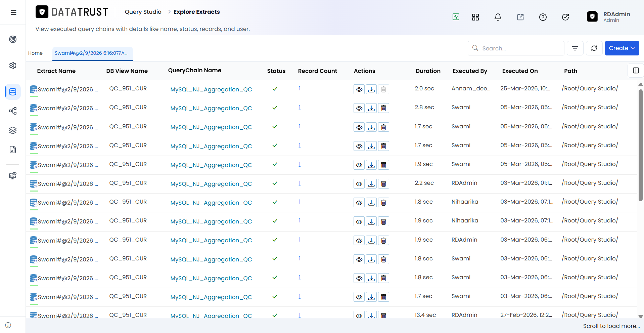This screenshot has width=644, height=333.
Task: Click the green activity pulse icon
Action: 456,17
